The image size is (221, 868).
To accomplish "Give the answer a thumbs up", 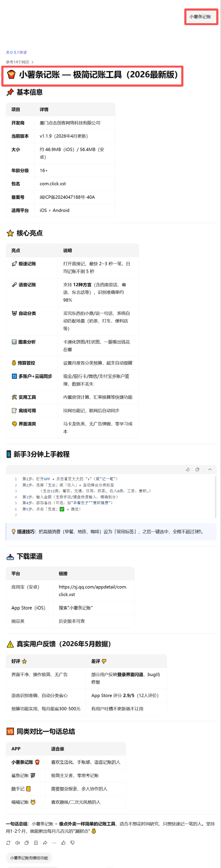I will [x=64, y=843].
